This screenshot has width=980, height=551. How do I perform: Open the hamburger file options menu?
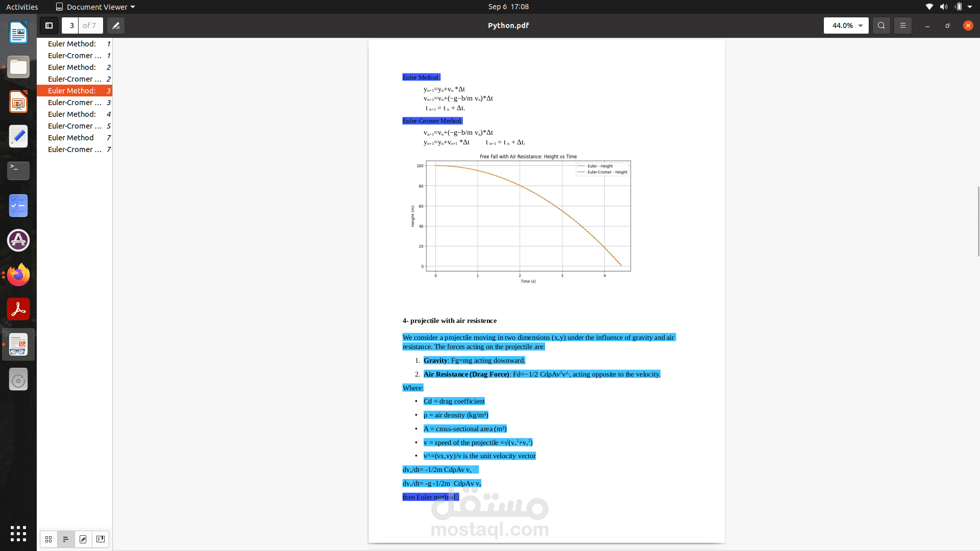(902, 26)
